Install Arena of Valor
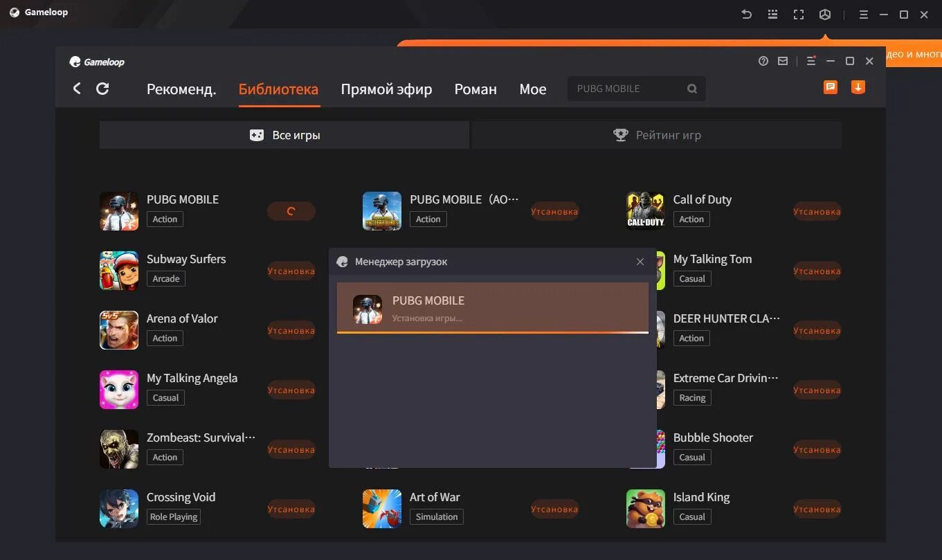Viewport: 942px width, 560px height. tap(291, 331)
